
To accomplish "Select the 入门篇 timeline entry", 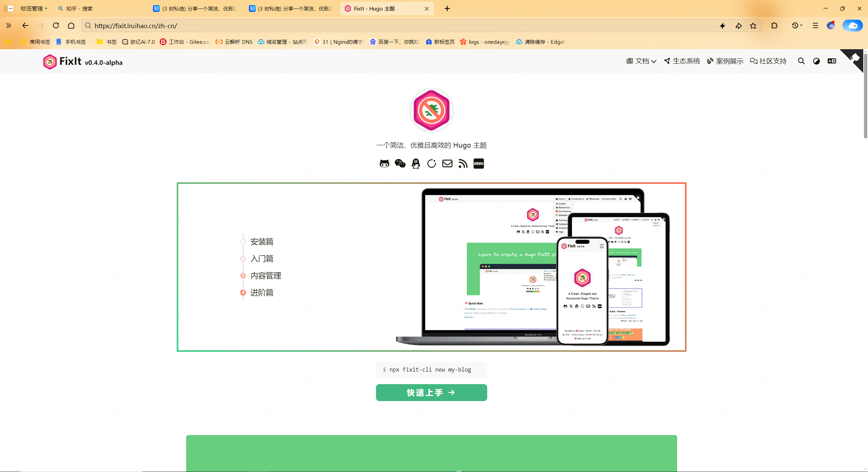I will coord(262,259).
